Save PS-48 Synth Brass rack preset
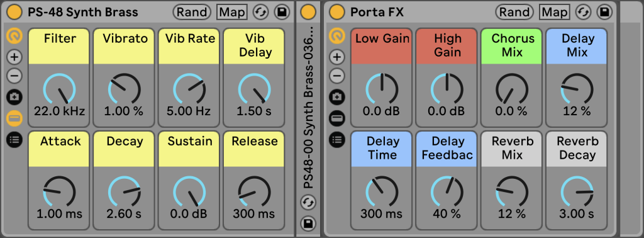Viewport: 644px width, 238px height. tap(282, 12)
